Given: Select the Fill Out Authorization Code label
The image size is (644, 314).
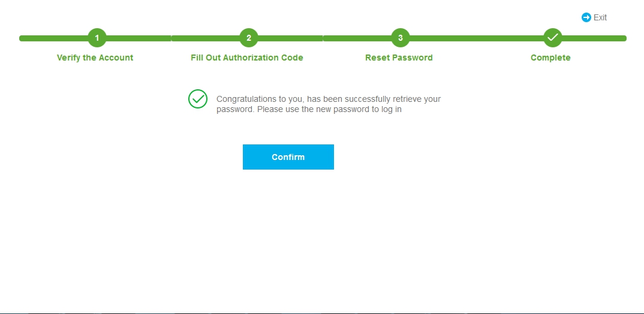Looking at the screenshot, I should tap(247, 58).
